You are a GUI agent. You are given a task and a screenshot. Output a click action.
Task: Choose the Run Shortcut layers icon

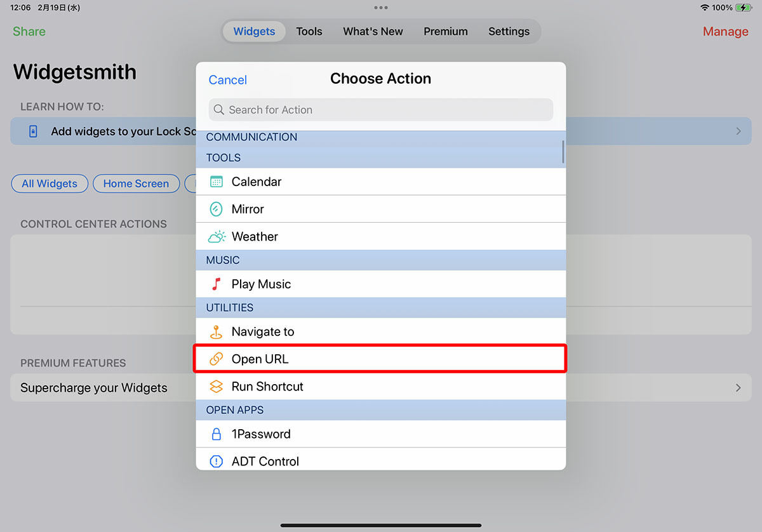[x=216, y=387]
